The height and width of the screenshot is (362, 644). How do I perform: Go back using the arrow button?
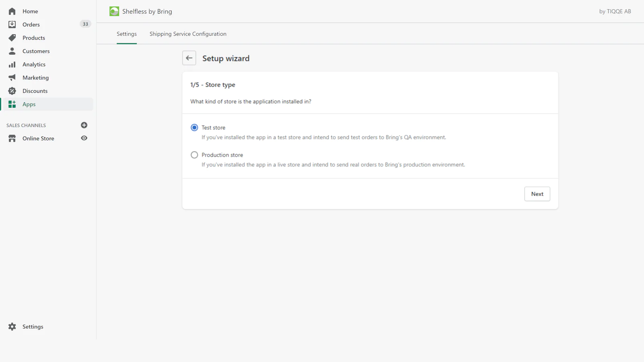coord(189,58)
